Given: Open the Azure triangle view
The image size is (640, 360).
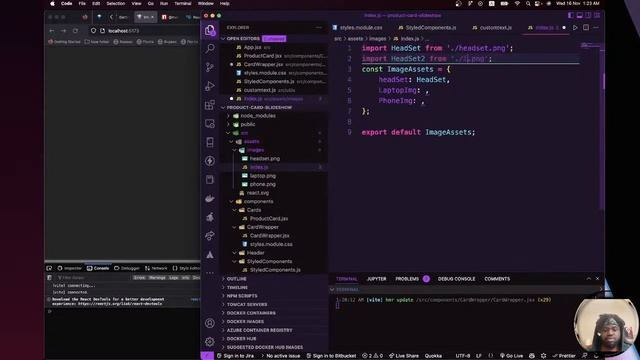Looking at the screenshot, I should (210, 255).
